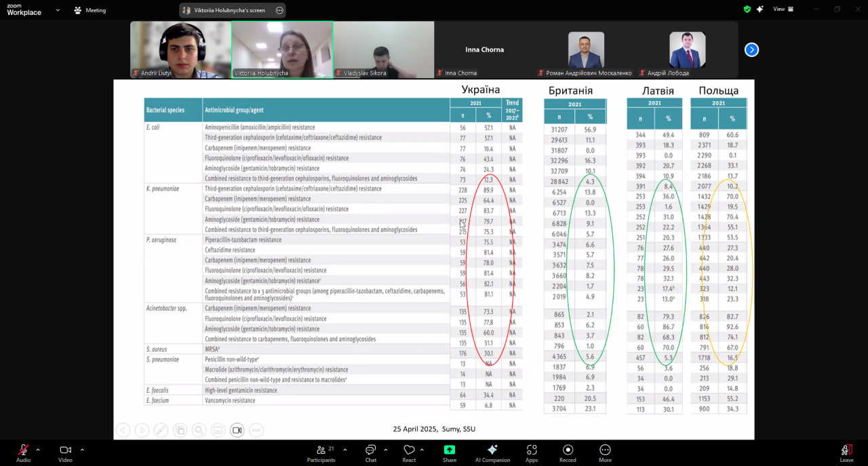Click the Trend 2017–2021 column header
868x466 pixels.
[512, 110]
